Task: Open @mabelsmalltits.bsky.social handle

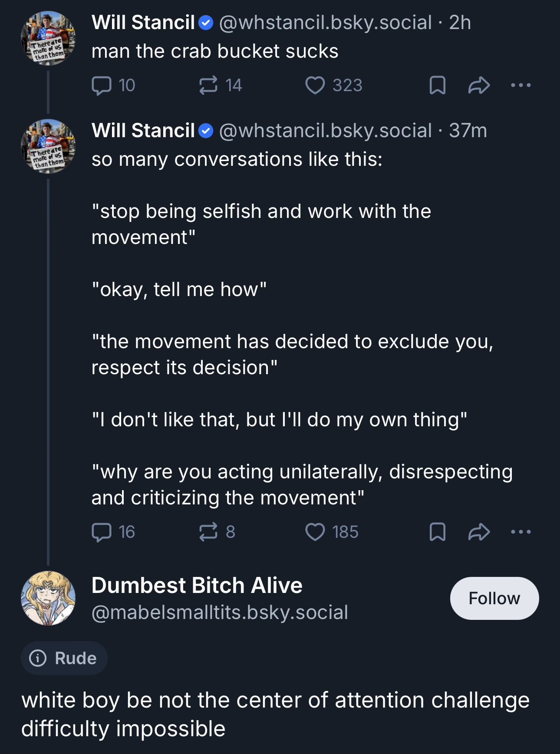Action: pyautogui.click(x=220, y=612)
